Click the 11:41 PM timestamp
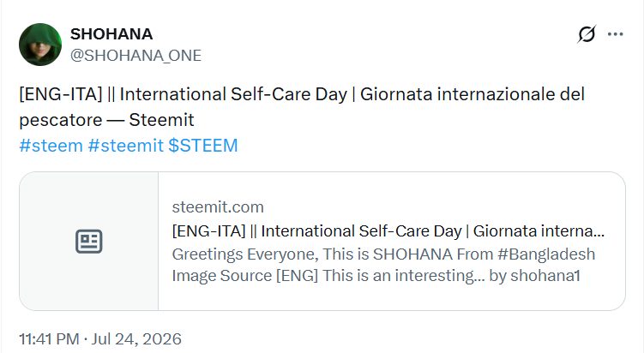Viewport: 644px width, 353px height. click(x=49, y=339)
